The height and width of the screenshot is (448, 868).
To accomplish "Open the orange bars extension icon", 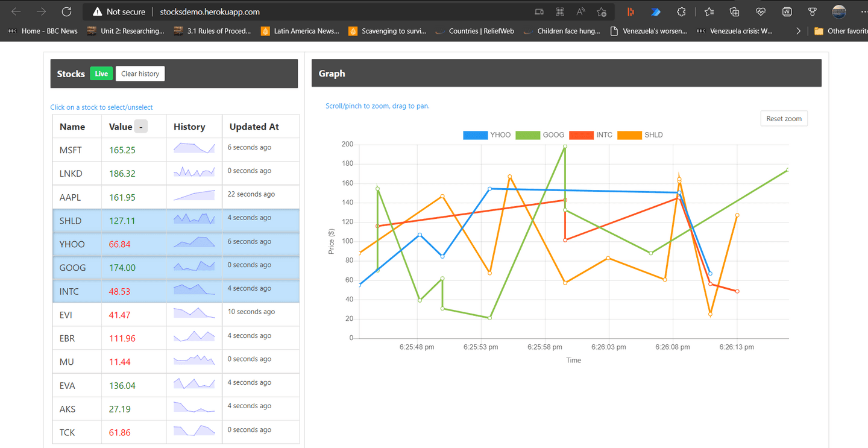I will [631, 11].
